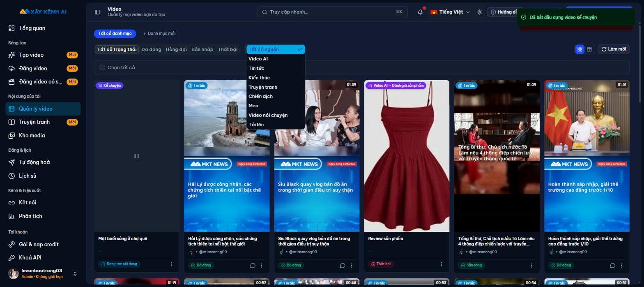The width and height of the screenshot is (644, 287).
Task: Show the Bản nháp status tab
Action: point(202,49)
